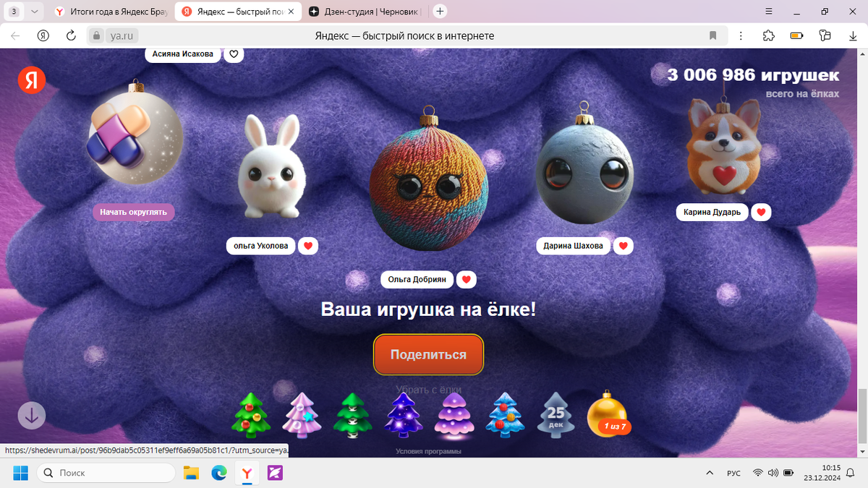Click the Yandex Browser taskbar icon
Image resolution: width=868 pixels, height=488 pixels.
tap(247, 473)
